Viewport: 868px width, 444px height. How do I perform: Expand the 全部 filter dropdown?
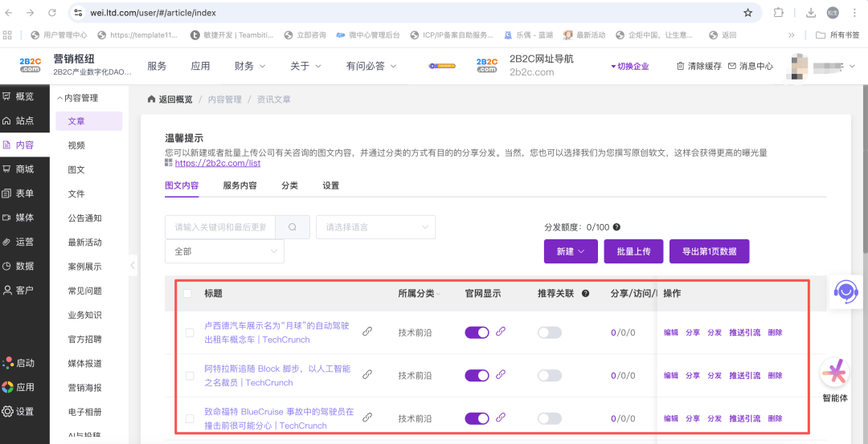pyautogui.click(x=224, y=251)
